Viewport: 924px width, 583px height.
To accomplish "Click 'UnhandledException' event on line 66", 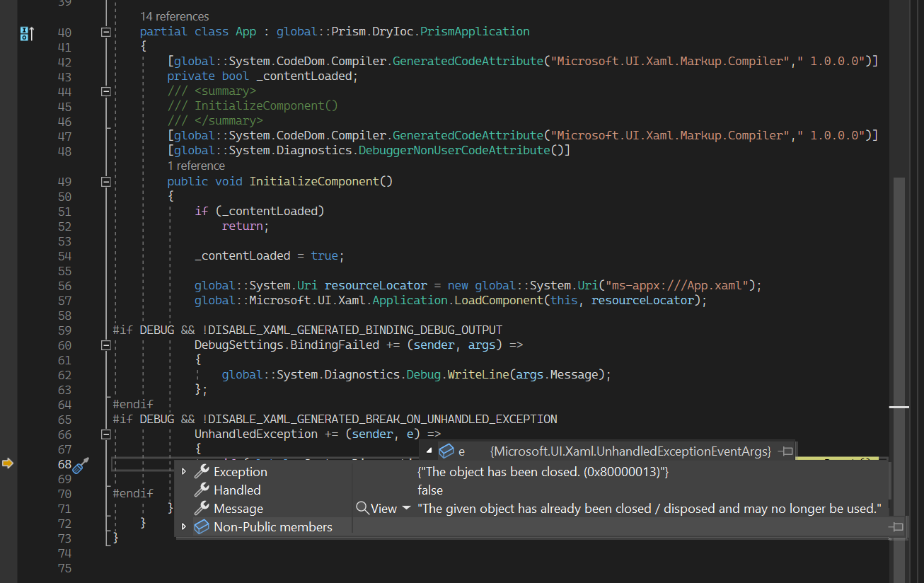I will [256, 434].
